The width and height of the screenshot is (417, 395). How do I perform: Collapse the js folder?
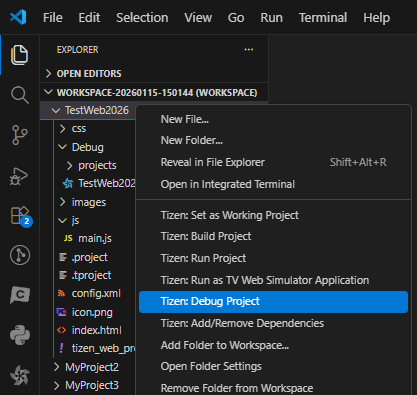63,220
